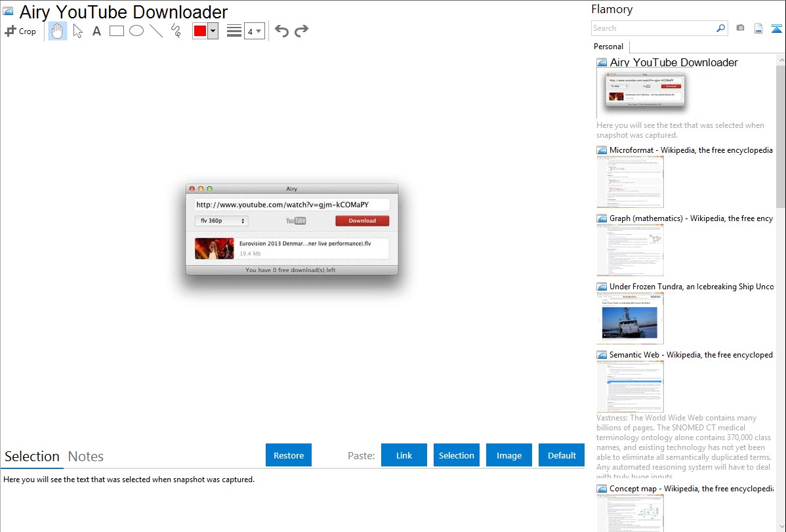Click the Semantic Web snapshot cloud icon
This screenshot has height=532, width=786.
pos(602,355)
